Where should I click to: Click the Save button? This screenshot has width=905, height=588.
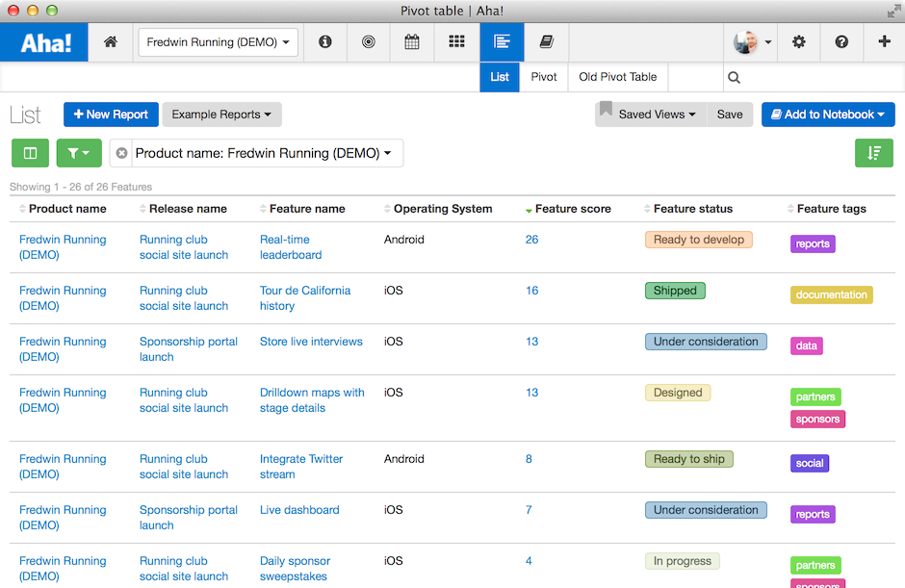[730, 115]
